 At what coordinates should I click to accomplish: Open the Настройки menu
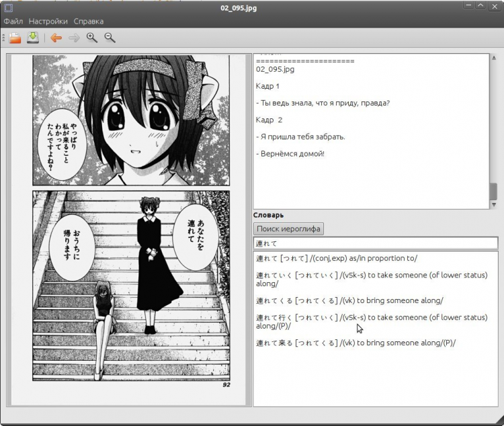pyautogui.click(x=48, y=22)
